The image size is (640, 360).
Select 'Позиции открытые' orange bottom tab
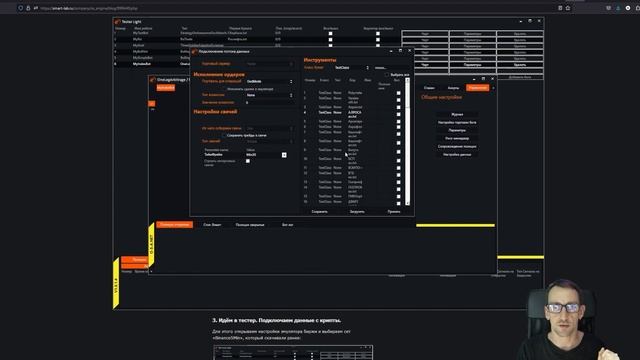(175, 224)
